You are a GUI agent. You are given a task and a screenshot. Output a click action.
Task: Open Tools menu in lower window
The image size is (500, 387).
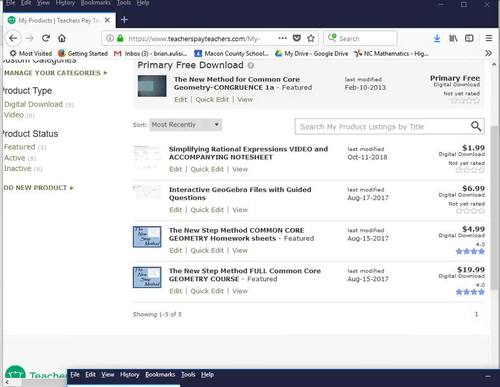pos(188,375)
